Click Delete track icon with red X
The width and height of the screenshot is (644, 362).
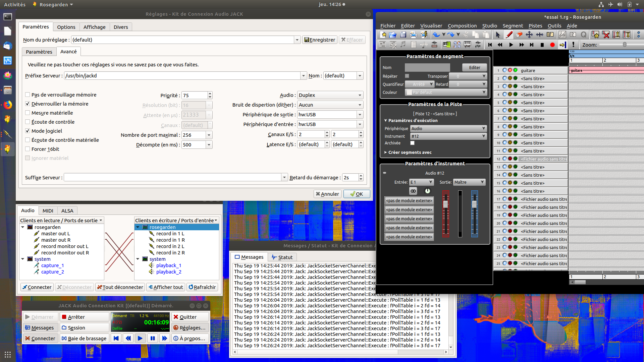click(606, 35)
